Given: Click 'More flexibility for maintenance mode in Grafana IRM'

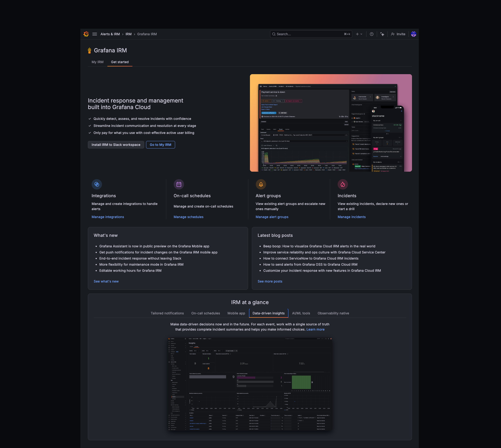Looking at the screenshot, I should [141, 264].
